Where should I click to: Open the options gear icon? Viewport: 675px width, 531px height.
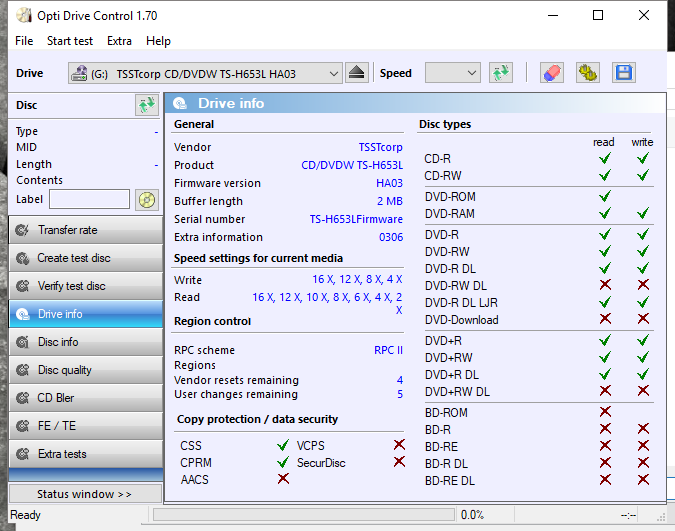(588, 73)
